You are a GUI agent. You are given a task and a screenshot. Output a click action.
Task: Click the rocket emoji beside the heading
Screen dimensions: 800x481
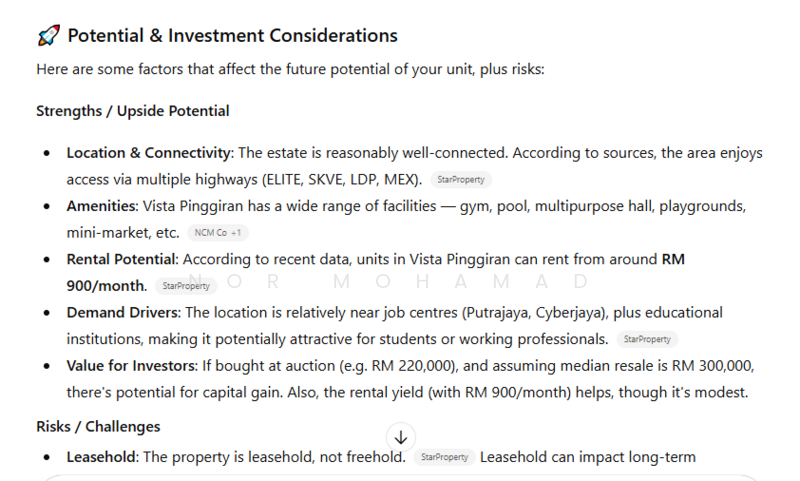point(48,36)
